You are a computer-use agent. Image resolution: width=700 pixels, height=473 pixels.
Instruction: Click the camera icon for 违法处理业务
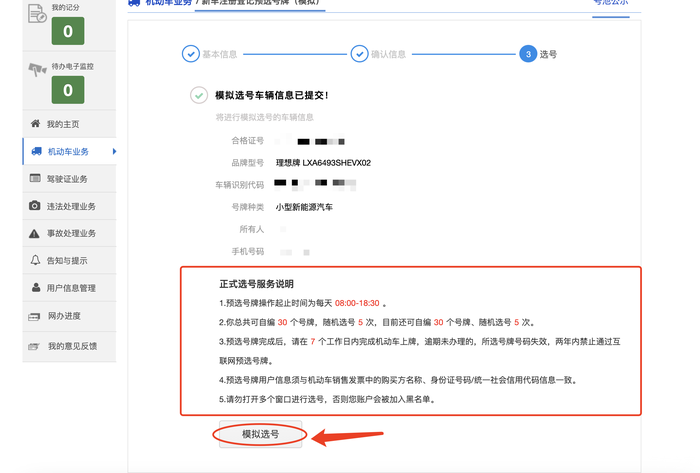pyautogui.click(x=36, y=206)
